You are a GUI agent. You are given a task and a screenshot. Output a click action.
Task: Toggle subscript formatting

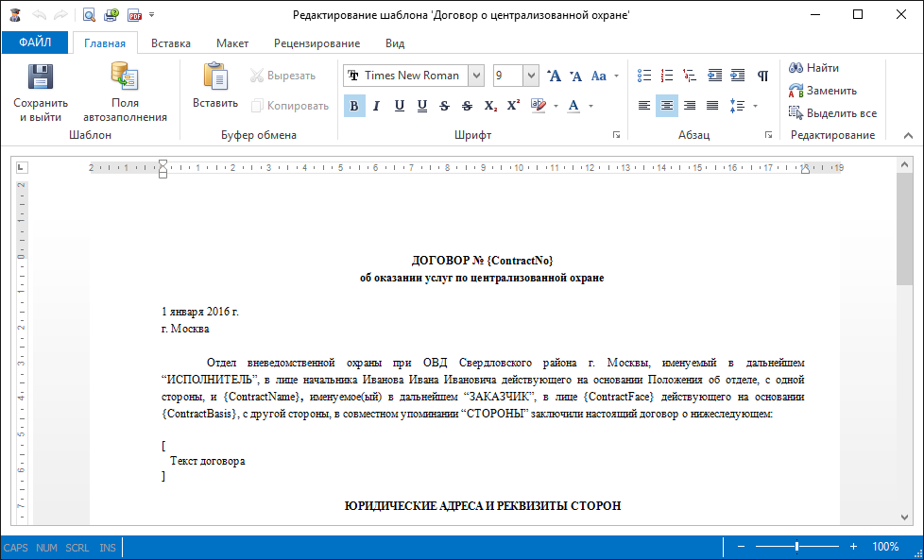coord(490,106)
